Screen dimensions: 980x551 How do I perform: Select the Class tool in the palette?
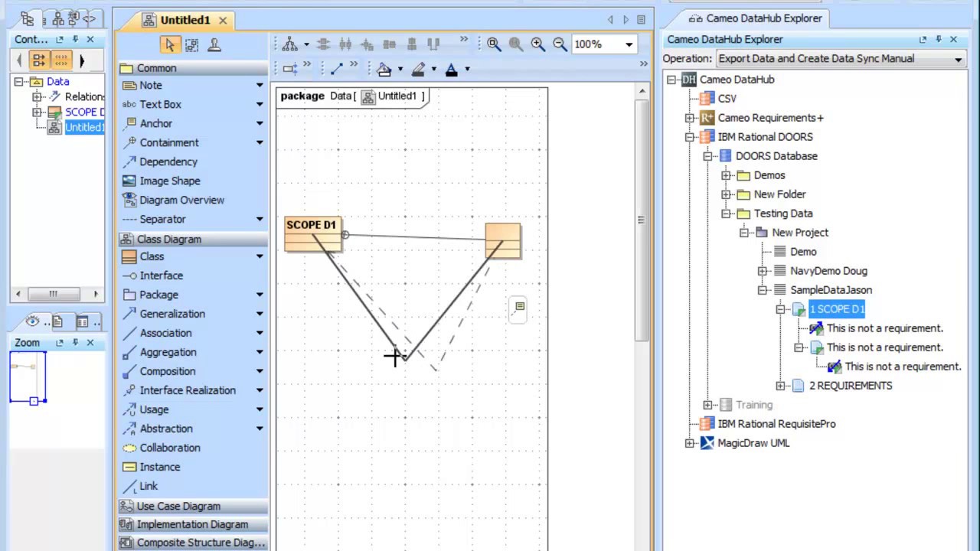tap(152, 256)
